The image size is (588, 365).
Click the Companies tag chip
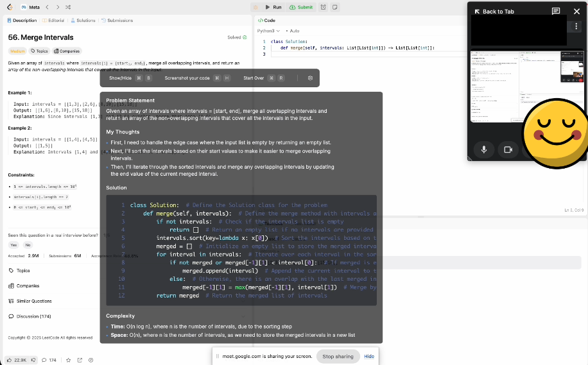pos(67,51)
